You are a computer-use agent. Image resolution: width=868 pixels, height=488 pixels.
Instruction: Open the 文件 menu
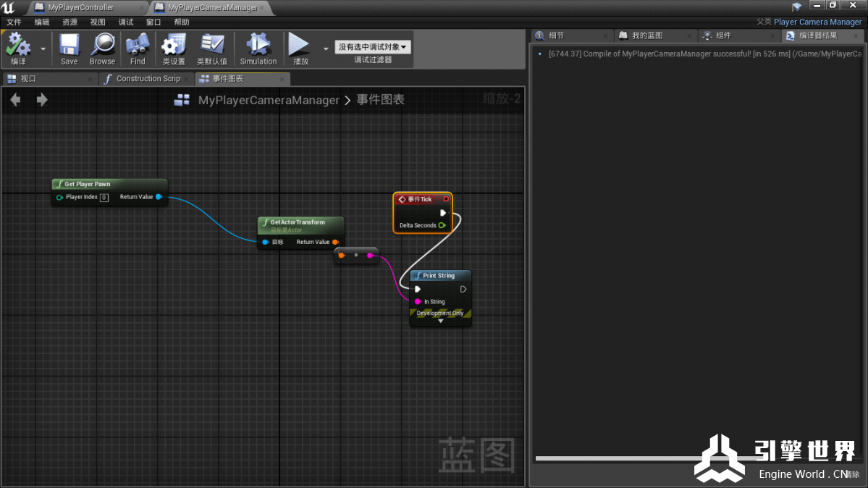(x=14, y=22)
